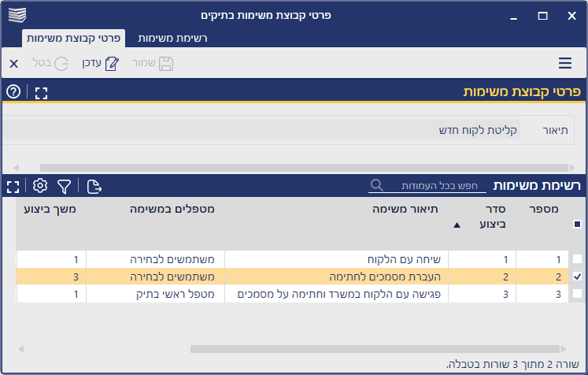Viewport: 588px width, 375px height.
Task: Switch to the רשימת משימות tab
Action: pyautogui.click(x=172, y=38)
